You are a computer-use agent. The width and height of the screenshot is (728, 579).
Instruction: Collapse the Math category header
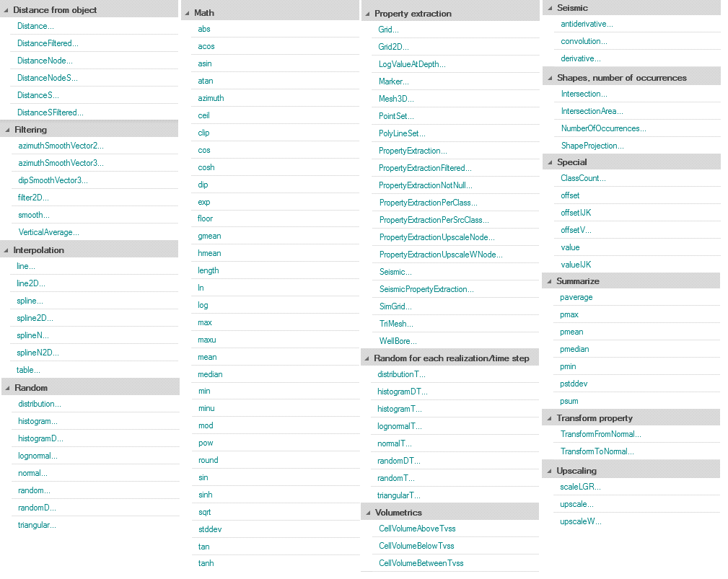(x=187, y=13)
